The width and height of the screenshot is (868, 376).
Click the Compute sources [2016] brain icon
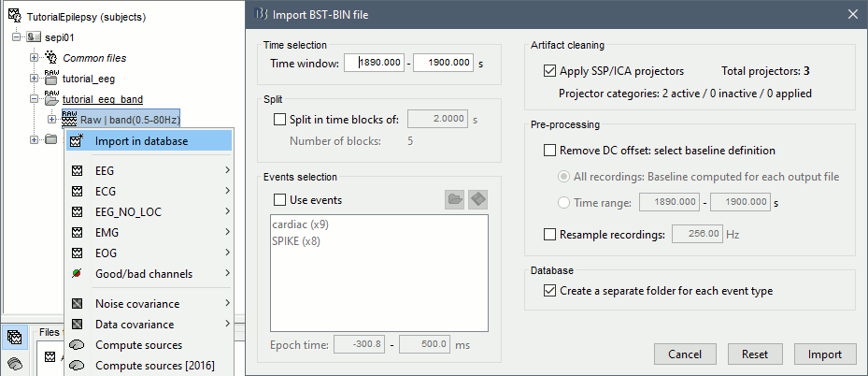tap(76, 366)
